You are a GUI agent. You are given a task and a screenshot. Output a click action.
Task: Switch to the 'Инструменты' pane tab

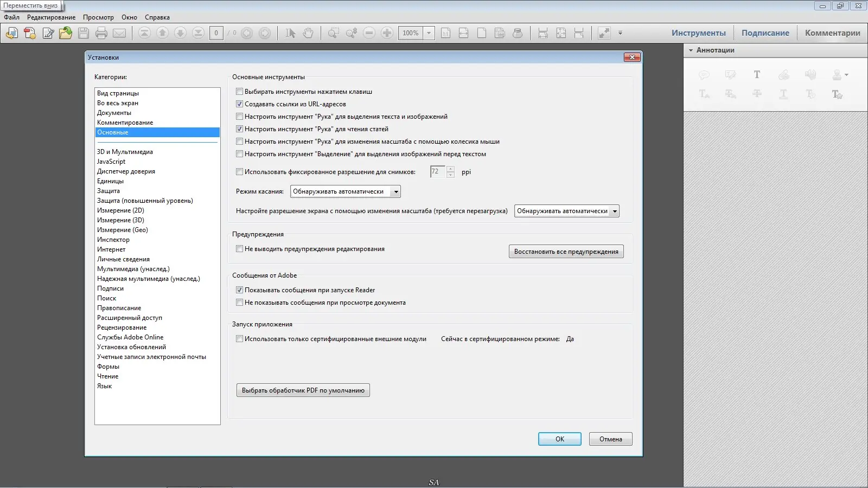tap(699, 33)
